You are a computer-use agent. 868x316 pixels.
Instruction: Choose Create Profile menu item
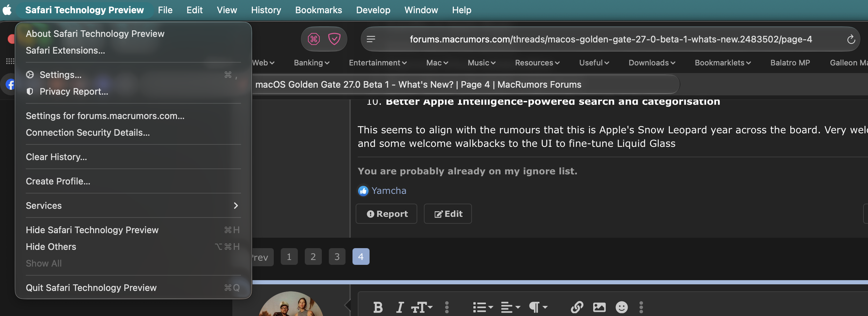click(133, 181)
